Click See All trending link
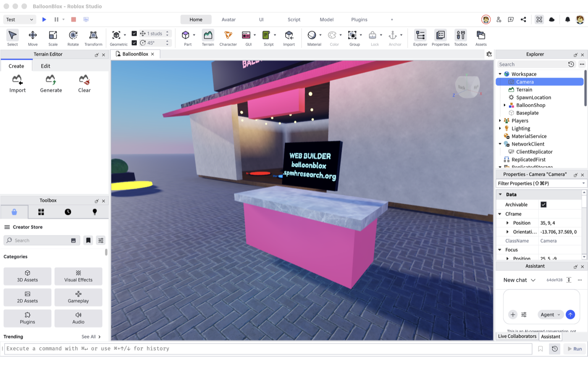 [x=91, y=337]
